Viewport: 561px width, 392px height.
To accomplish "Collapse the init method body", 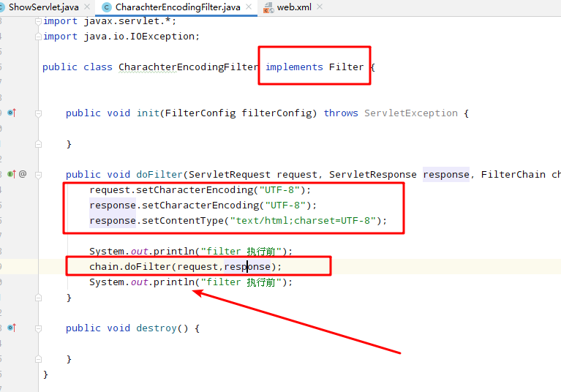I will pyautogui.click(x=38, y=114).
